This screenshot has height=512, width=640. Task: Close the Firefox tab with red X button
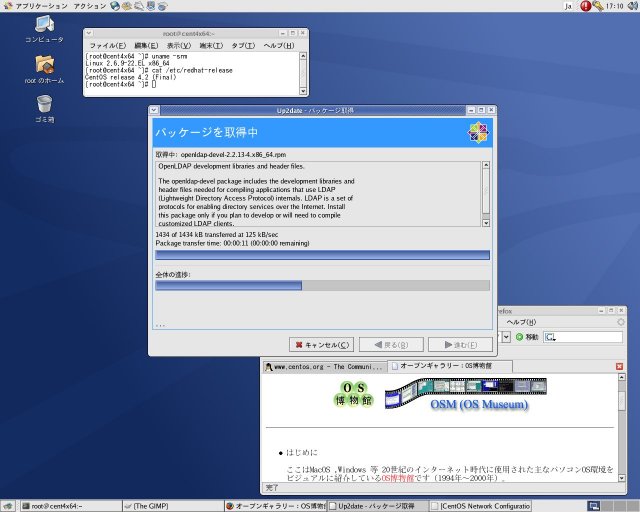(619, 366)
